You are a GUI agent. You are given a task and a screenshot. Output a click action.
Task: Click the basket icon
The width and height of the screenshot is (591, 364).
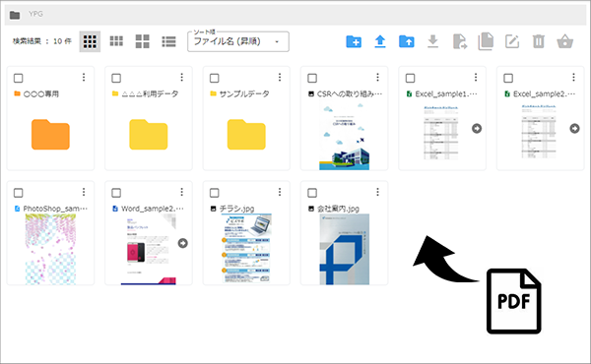click(x=565, y=41)
